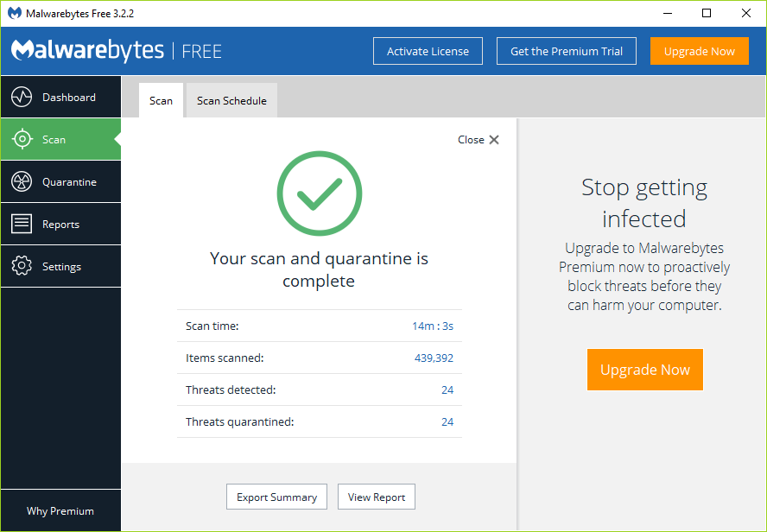This screenshot has height=532, width=767.
Task: Click the items scanned value 439,392
Action: (433, 358)
